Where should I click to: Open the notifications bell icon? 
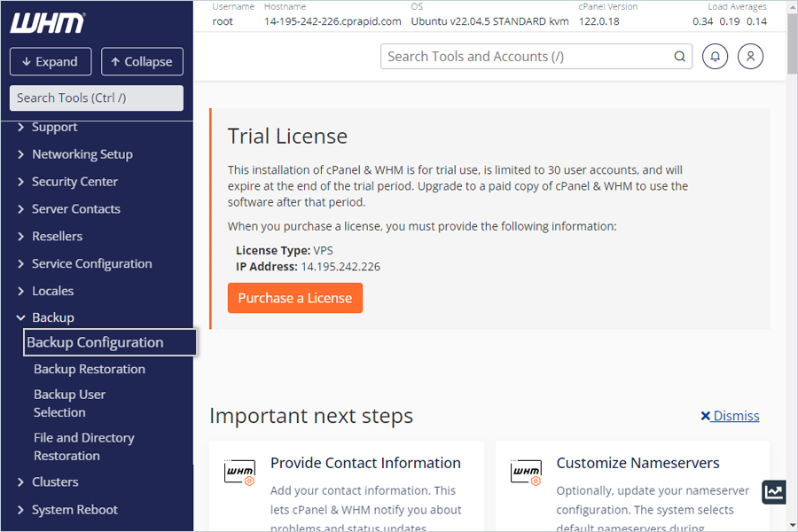[715, 57]
